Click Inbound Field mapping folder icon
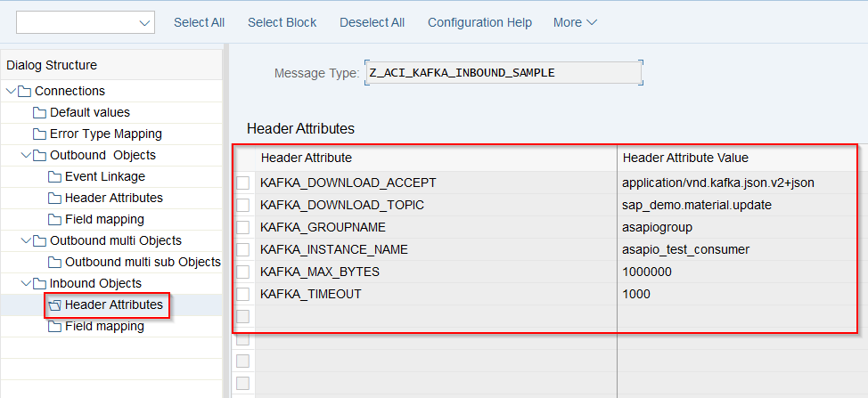 (54, 327)
